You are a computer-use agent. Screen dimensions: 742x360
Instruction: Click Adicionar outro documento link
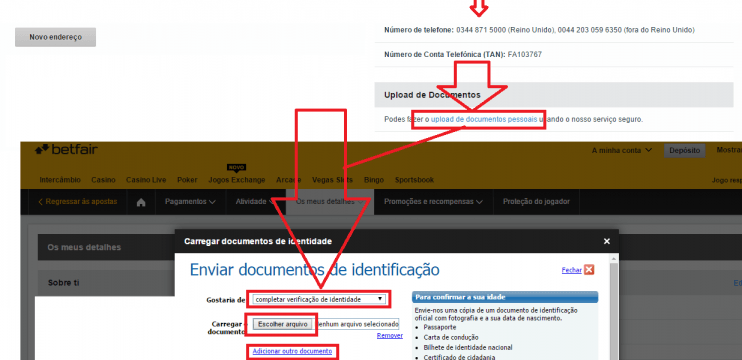click(292, 351)
